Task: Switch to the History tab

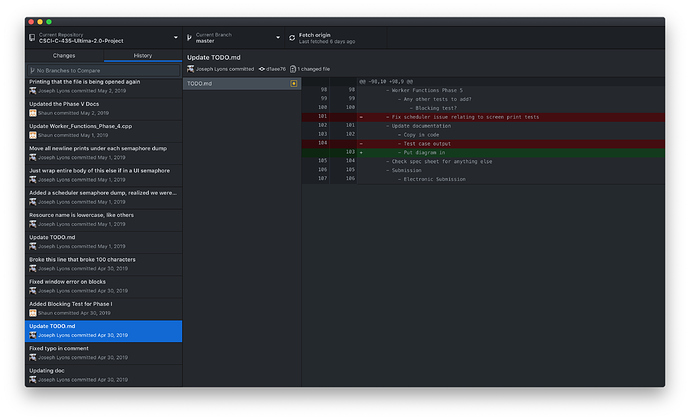Action: coord(143,55)
